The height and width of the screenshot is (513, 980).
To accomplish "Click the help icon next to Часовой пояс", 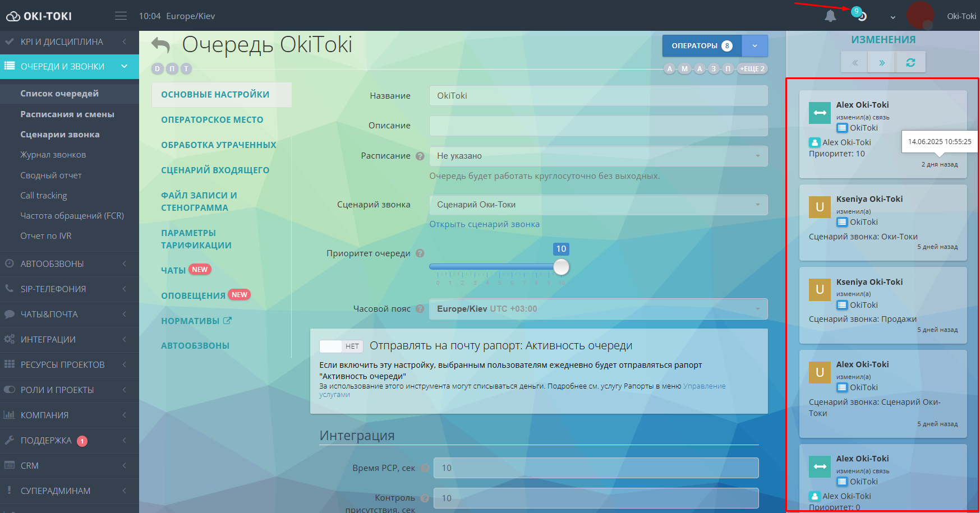I will [x=420, y=309].
